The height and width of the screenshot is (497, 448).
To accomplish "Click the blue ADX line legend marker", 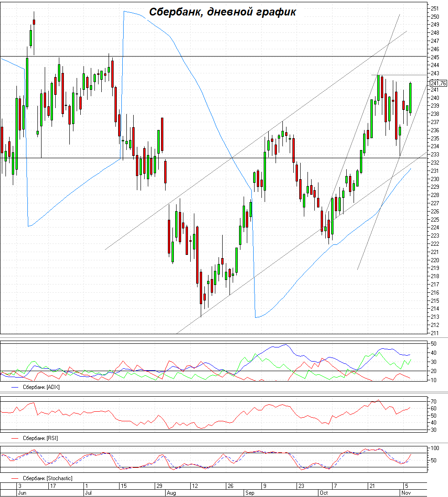I will pyautogui.click(x=15, y=387).
